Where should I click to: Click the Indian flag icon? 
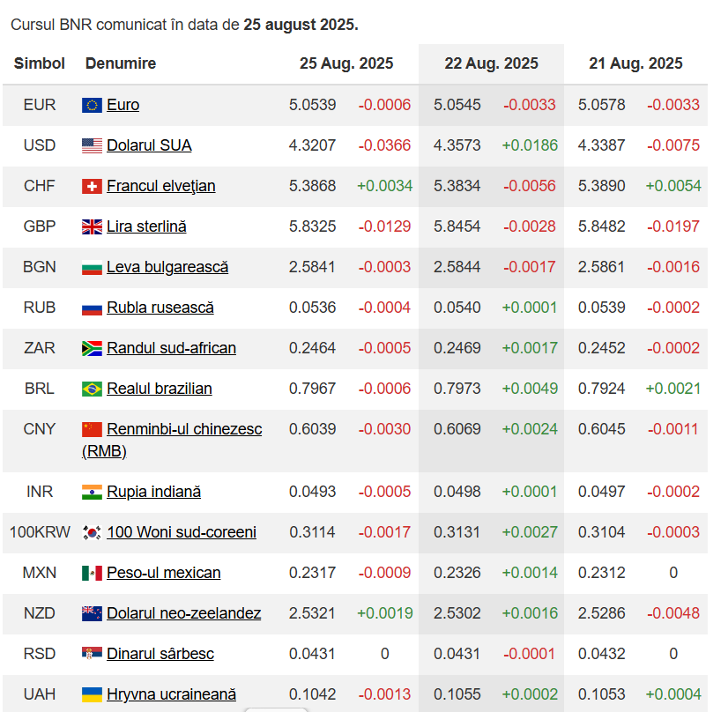coord(92,492)
